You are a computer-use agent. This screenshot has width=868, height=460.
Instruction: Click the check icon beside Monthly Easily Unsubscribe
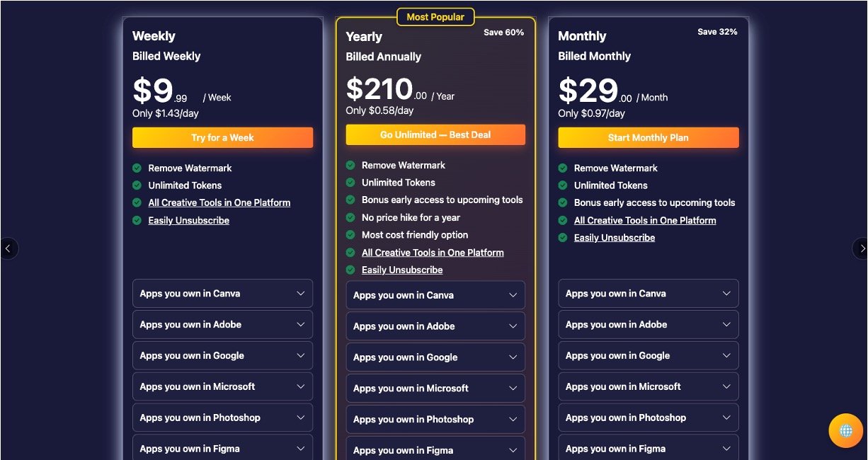563,238
